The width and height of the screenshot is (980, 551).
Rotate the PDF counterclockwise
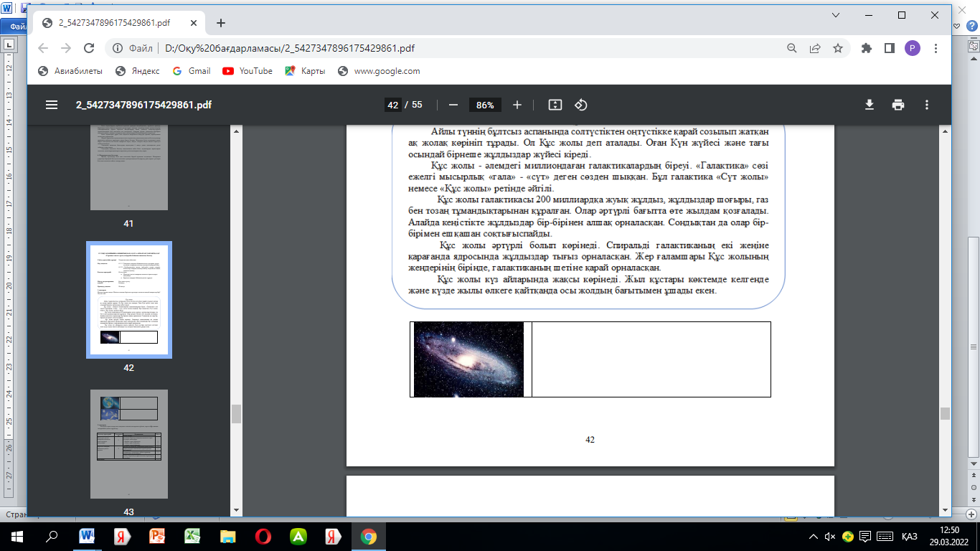click(581, 105)
